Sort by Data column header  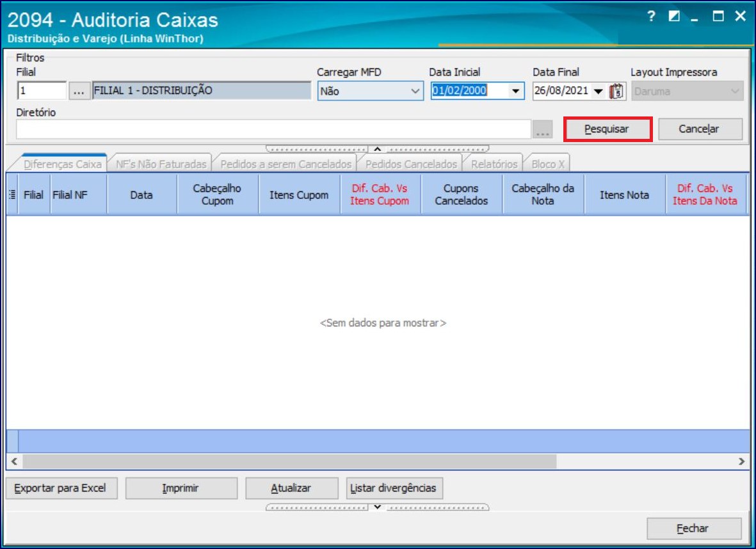[141, 195]
